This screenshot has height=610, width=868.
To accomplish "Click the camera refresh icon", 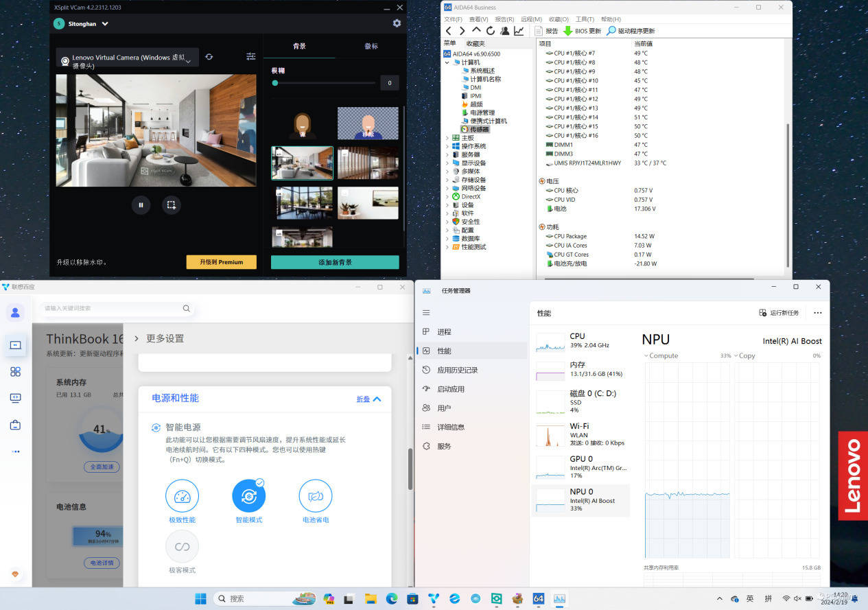I will 209,57.
